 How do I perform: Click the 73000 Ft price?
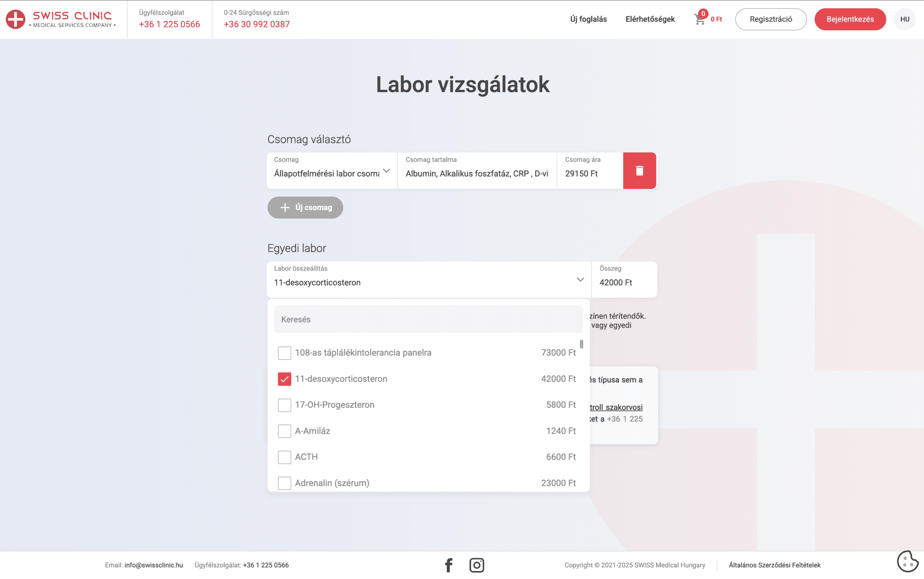pyautogui.click(x=558, y=353)
